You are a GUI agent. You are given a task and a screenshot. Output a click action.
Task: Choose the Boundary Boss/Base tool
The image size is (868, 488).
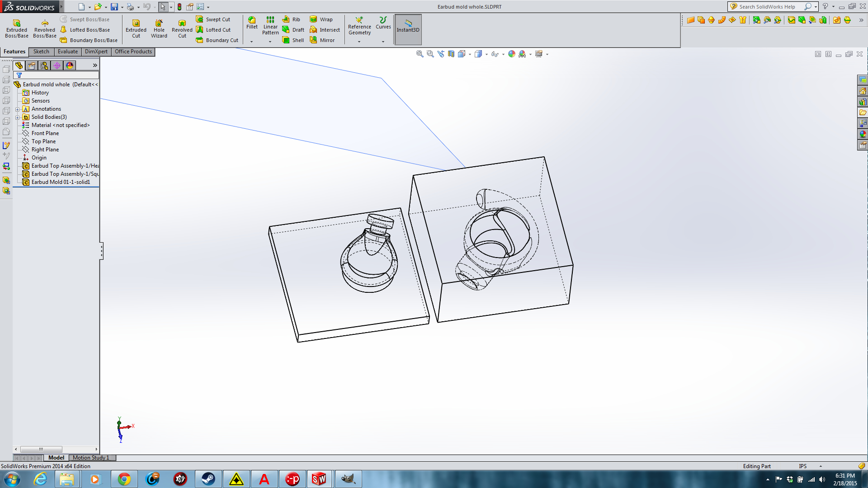[x=89, y=40]
